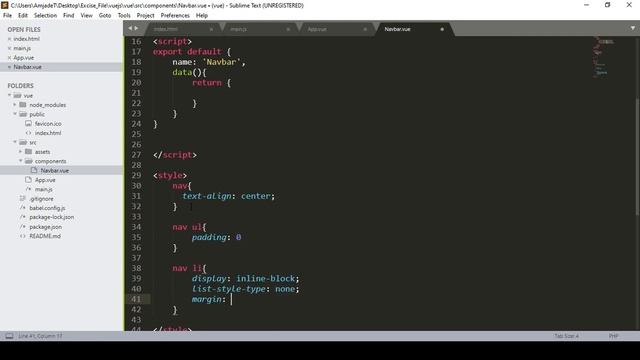
Task: Click the 'Line 41, Column 17' status text
Action: point(40,336)
